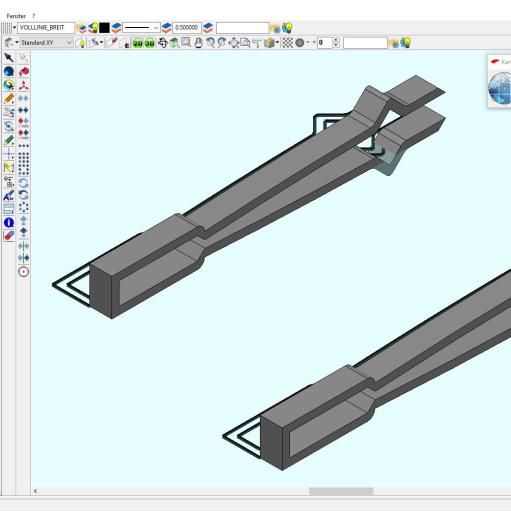This screenshot has width=511, height=511.
Task: Click the circle icon ending the second column
Action: [23, 272]
